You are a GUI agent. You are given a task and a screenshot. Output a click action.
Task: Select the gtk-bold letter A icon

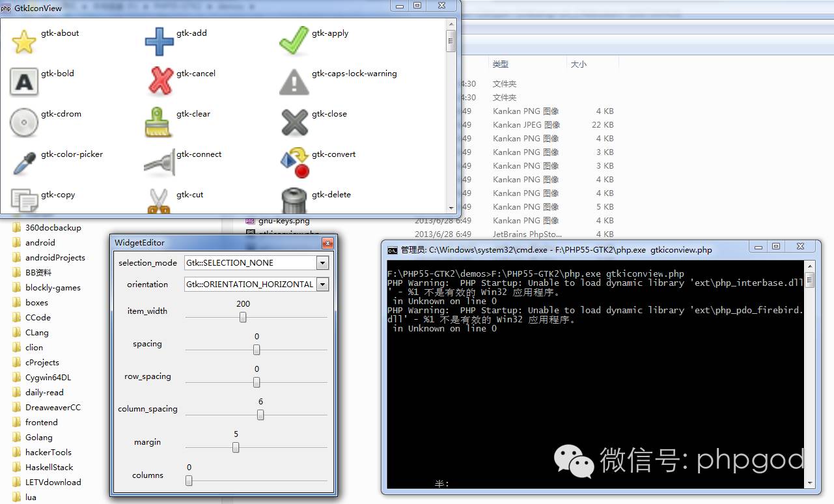[24, 82]
